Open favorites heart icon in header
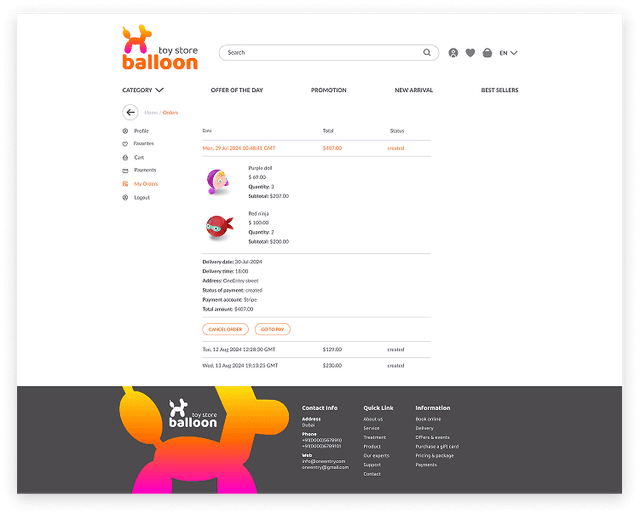This screenshot has height=515, width=640. (x=470, y=53)
